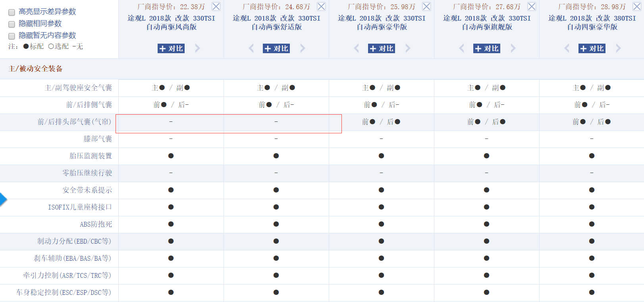Open 途观L 330TSI 自动两驱舒适版 model link
The image size is (644, 302).
point(276,23)
